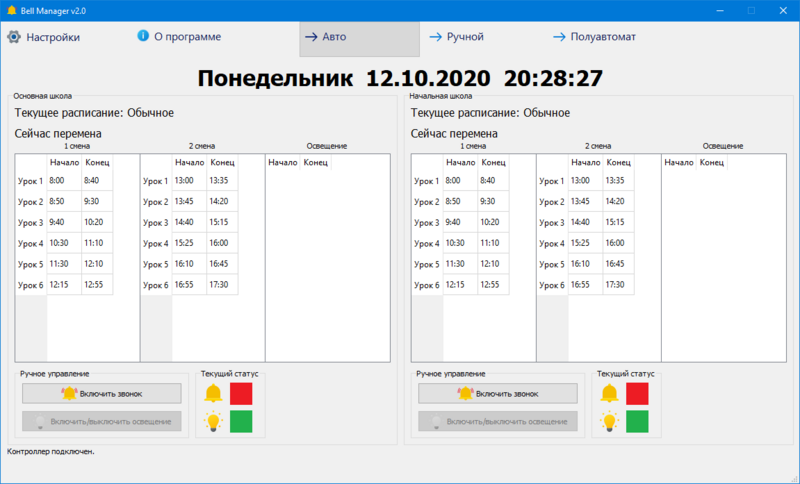This screenshot has width=800, height=484.
Task: Click Конец header in Начальная школа Освещение table
Action: [712, 162]
